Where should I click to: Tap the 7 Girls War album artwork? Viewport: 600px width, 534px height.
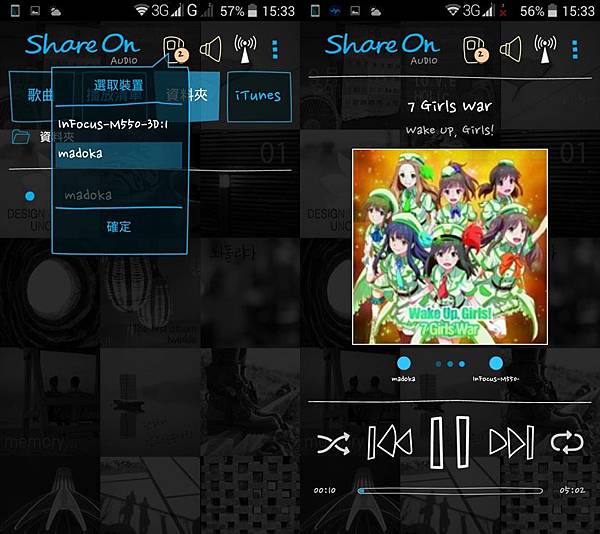pos(450,247)
